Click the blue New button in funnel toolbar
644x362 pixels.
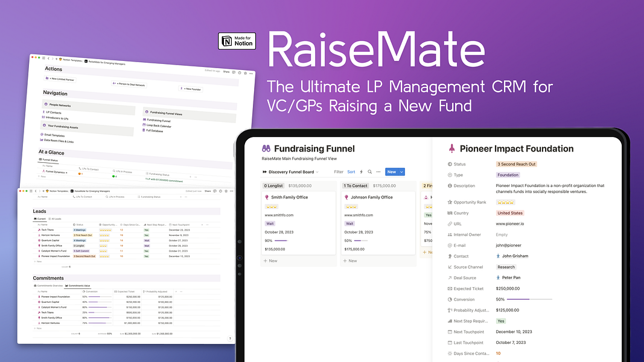(392, 172)
